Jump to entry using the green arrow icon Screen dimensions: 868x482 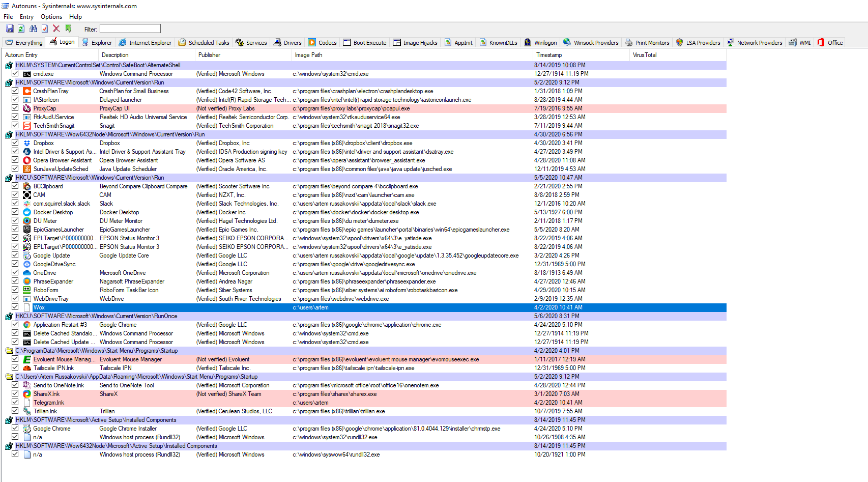click(x=68, y=29)
